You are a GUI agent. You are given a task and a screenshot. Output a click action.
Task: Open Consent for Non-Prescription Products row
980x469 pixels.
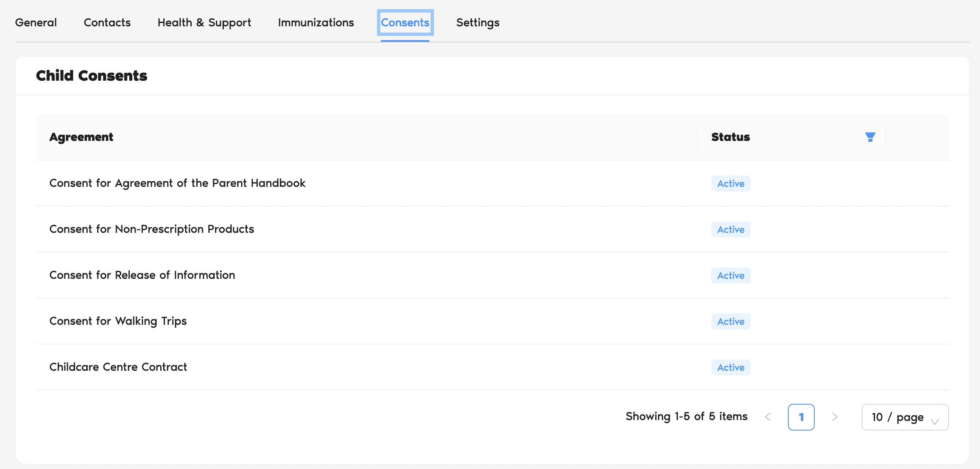[x=151, y=229]
